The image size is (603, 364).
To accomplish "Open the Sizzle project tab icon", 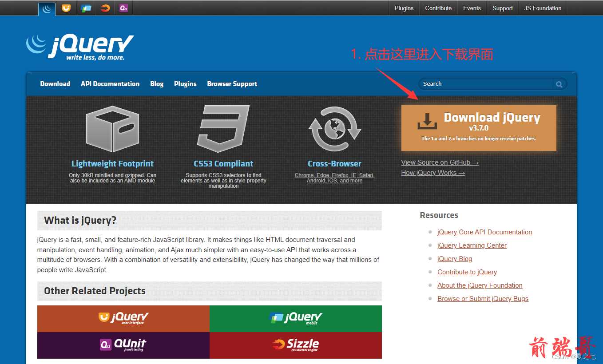I will [x=105, y=8].
